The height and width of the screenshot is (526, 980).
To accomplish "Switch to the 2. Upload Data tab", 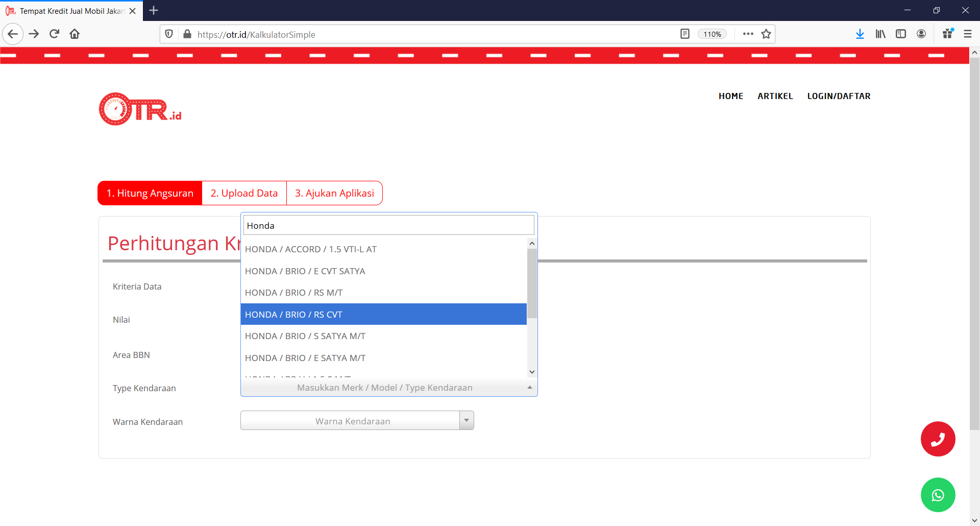I will [244, 193].
